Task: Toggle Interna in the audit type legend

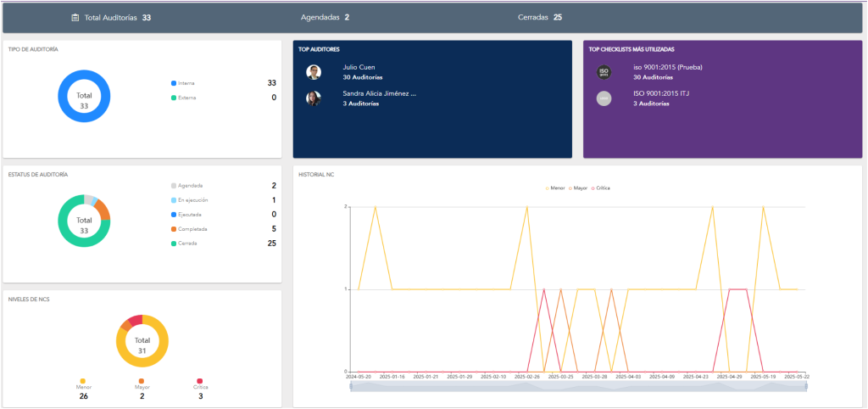Action: point(183,83)
